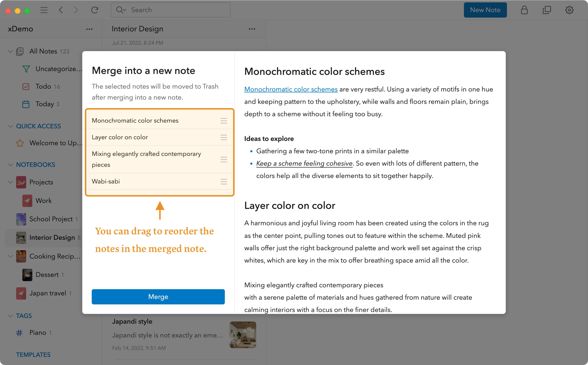
Task: Collapse the QUICK ACCESS section
Action: coord(10,126)
